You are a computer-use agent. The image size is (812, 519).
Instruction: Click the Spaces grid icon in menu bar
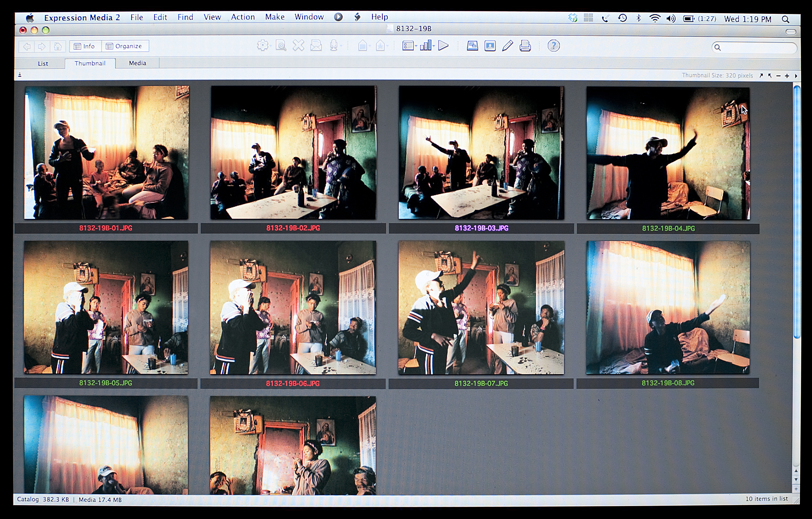[x=588, y=18]
